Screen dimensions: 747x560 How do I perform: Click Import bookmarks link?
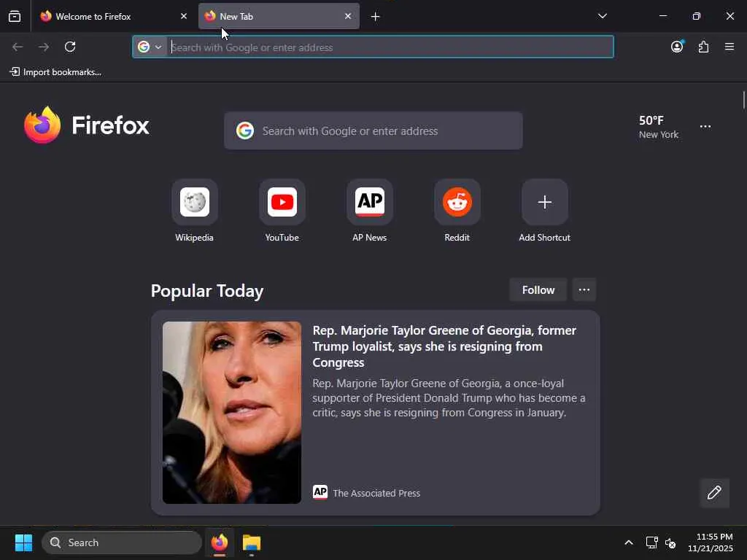pyautogui.click(x=55, y=72)
